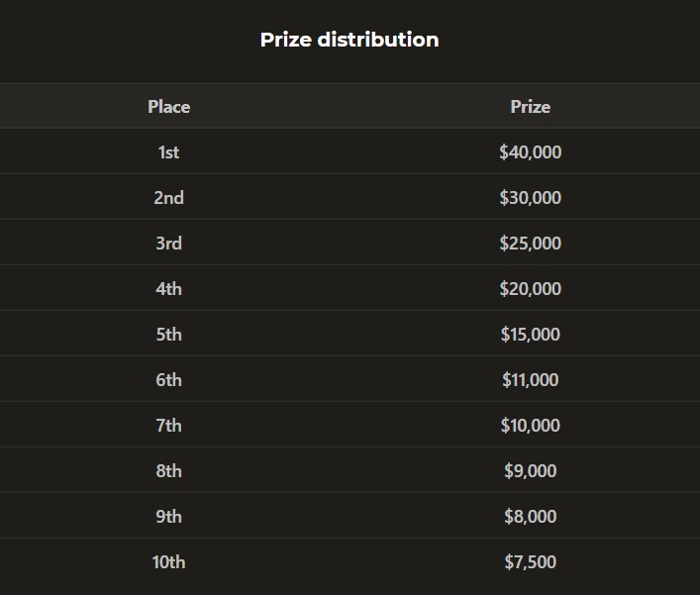
Task: Click the $30,000 prize amount
Action: [530, 198]
